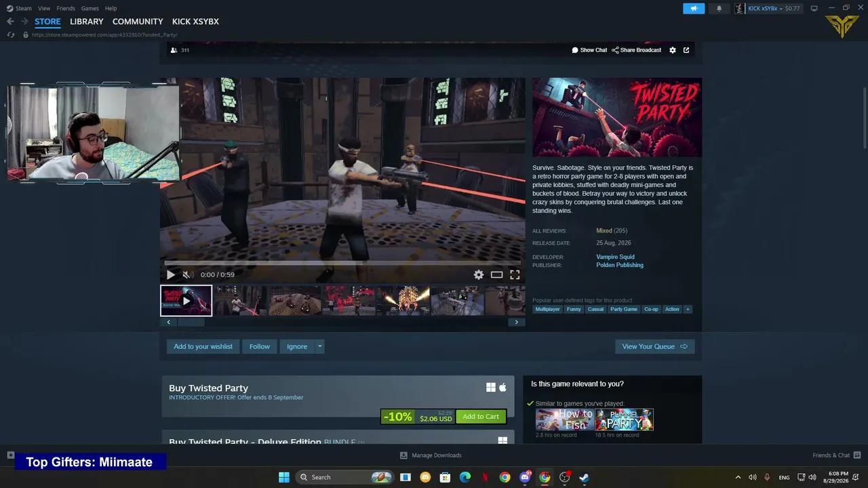
Task: Open publisher Polden Publishing page
Action: click(x=620, y=265)
